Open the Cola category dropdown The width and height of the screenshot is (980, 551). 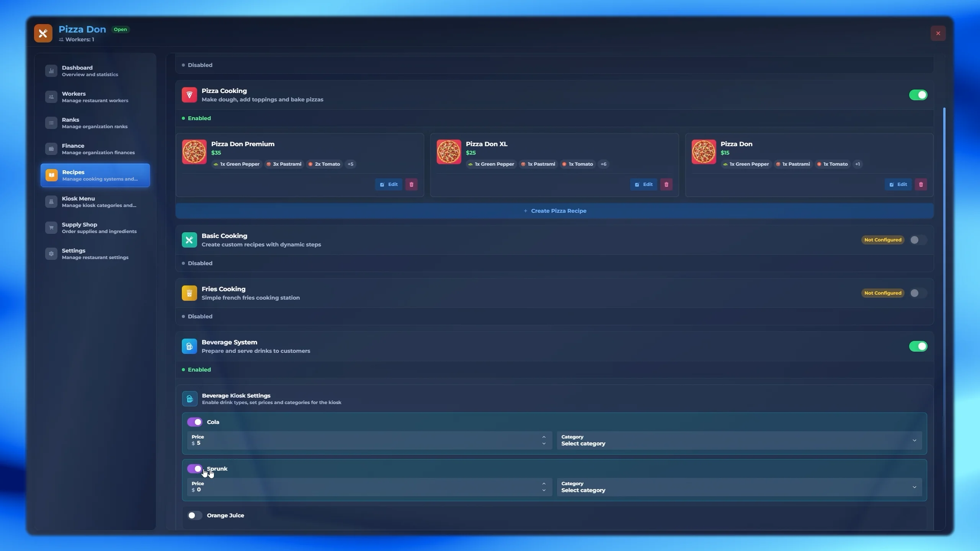click(739, 440)
